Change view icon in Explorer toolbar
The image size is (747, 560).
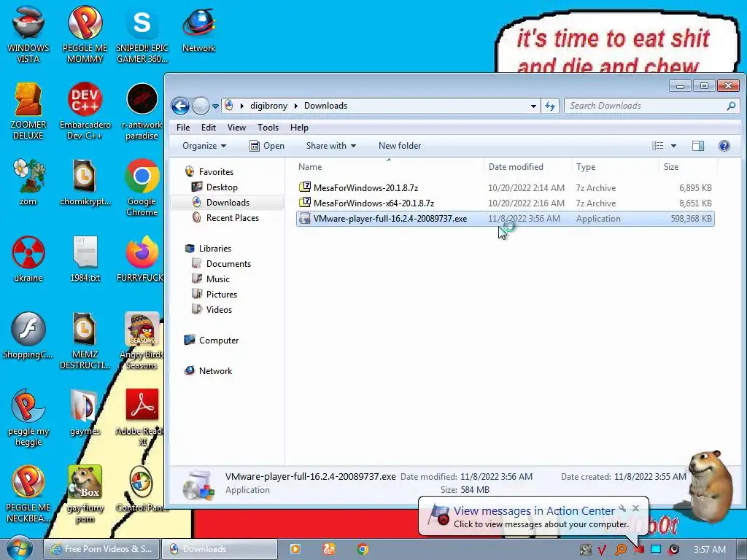tap(657, 146)
